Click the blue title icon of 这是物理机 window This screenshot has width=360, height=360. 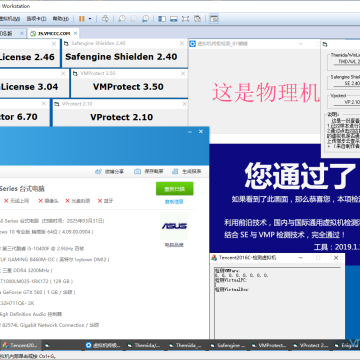192,44
